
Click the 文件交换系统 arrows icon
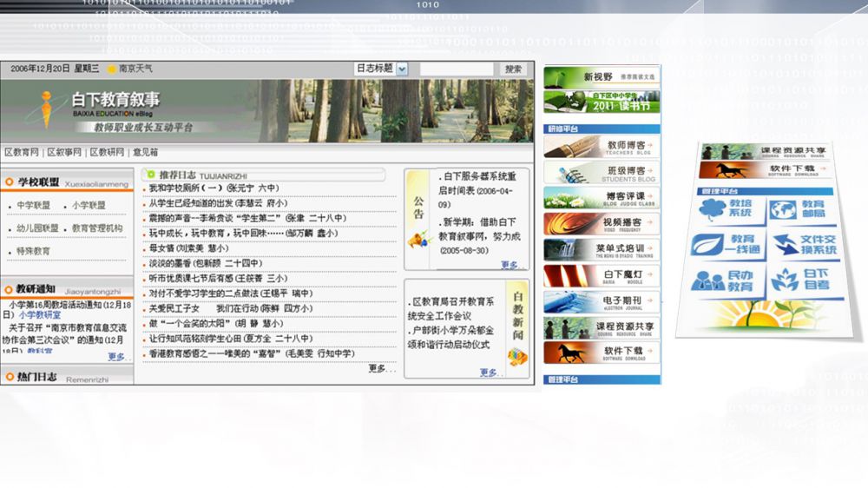(786, 246)
